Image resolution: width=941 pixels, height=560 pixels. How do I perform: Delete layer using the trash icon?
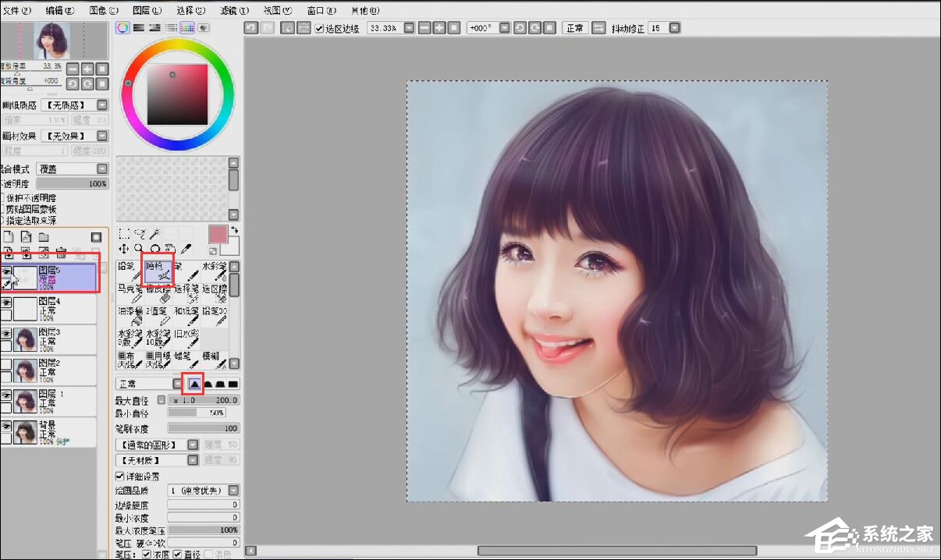coord(61,253)
